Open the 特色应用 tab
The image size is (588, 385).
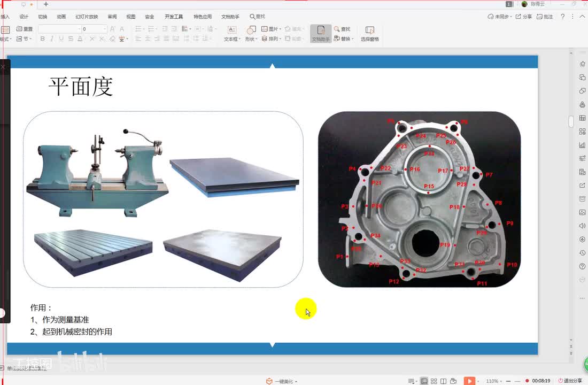[x=203, y=17]
